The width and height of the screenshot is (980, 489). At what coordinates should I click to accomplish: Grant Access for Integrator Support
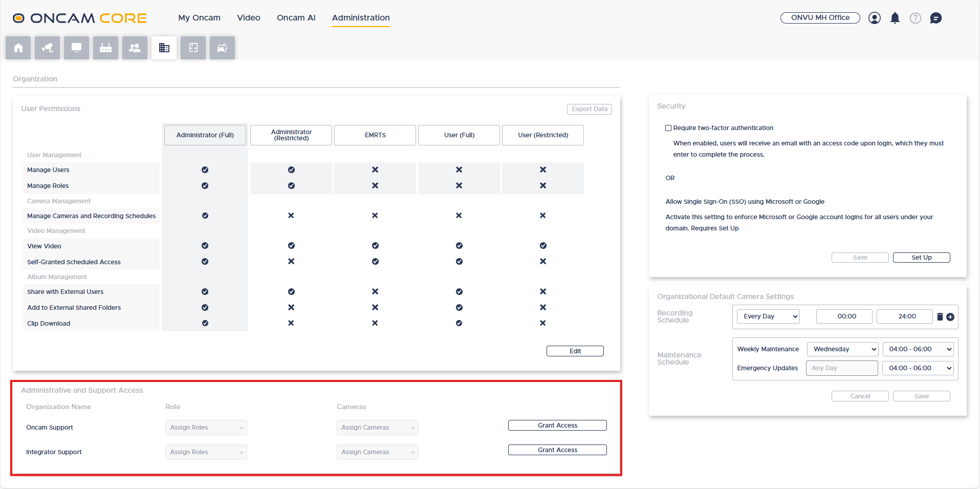click(x=557, y=450)
